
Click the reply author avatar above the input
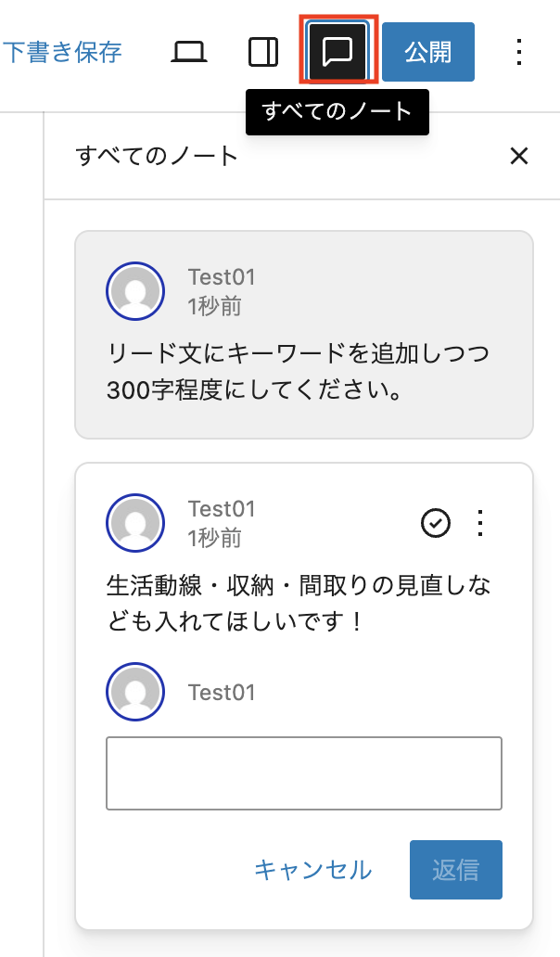[x=135, y=692]
